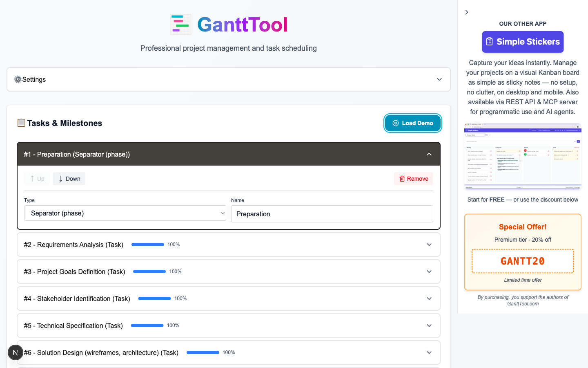This screenshot has height=368, width=588.
Task: Click the #1 - Preparation header title
Action: tap(77, 154)
